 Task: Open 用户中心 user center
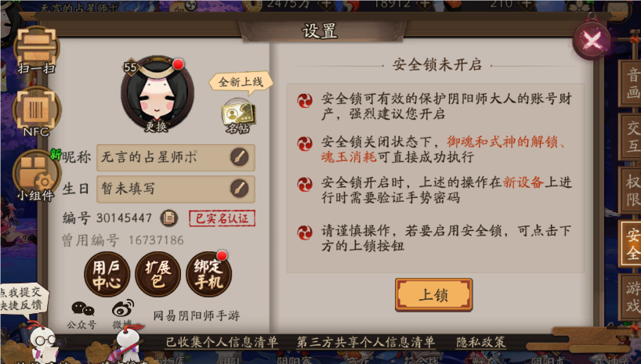click(x=107, y=275)
